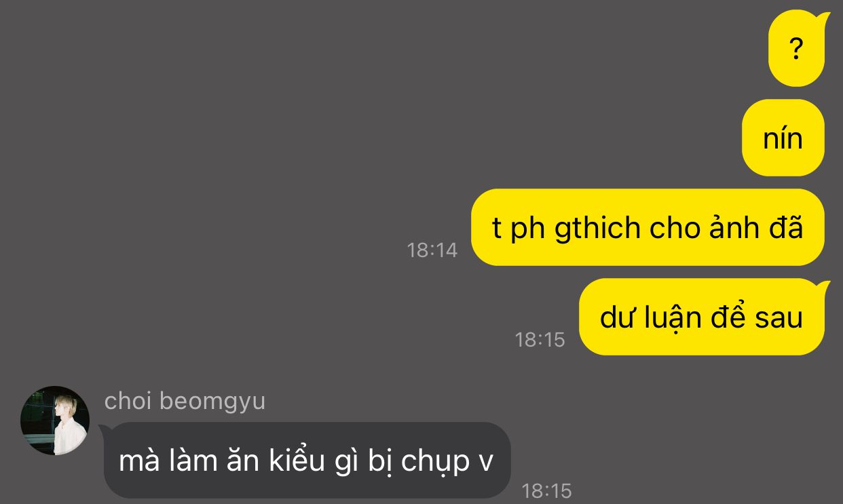Tap the yellow "nín" message bubble

[783, 138]
